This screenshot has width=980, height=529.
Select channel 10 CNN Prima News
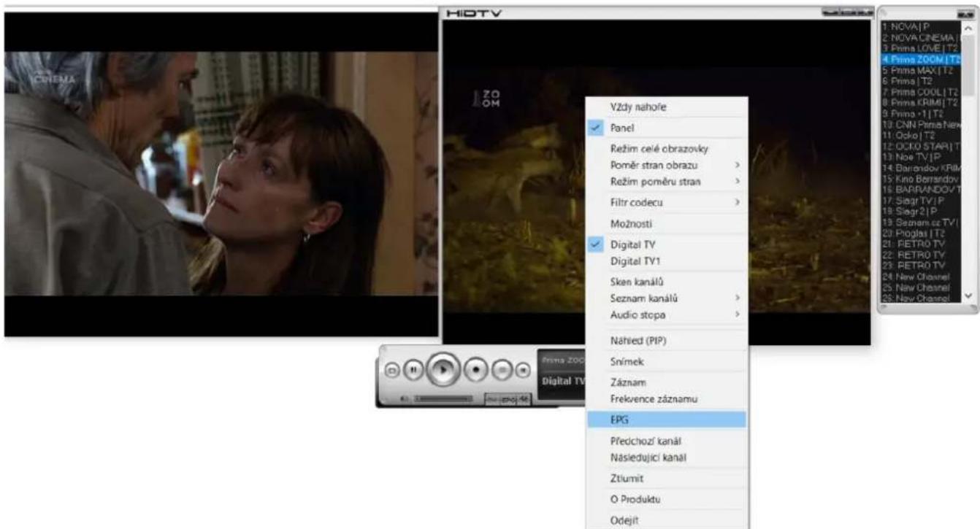[x=920, y=125]
